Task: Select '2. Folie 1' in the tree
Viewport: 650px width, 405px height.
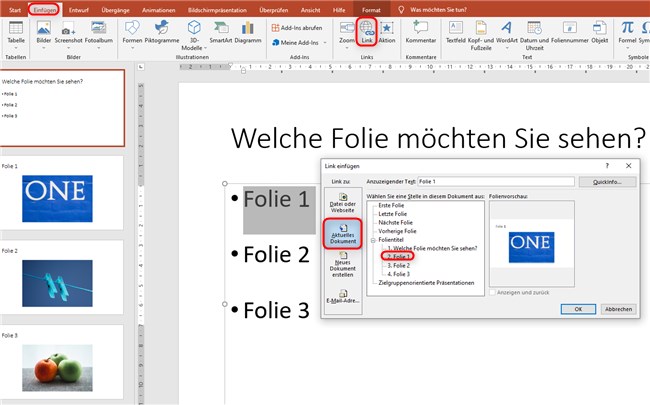Action: click(x=398, y=257)
